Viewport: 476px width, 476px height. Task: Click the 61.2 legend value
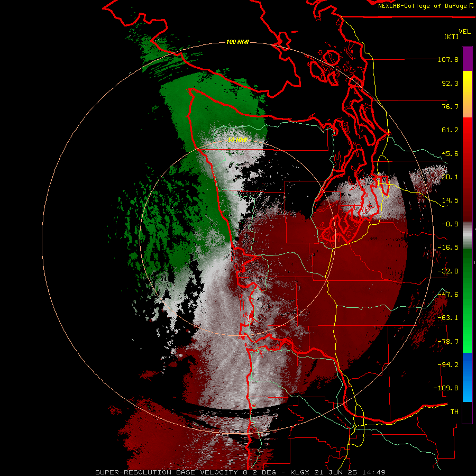point(450,130)
